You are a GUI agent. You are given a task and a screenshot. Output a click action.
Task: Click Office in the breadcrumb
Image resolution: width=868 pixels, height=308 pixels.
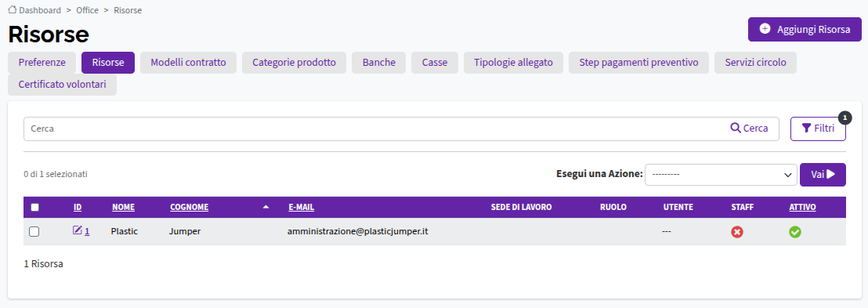click(x=88, y=10)
